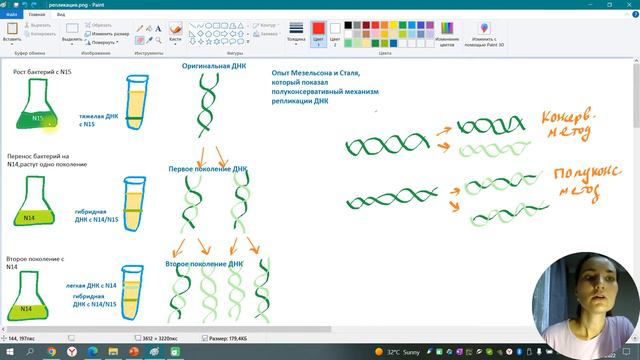Screen dimensions: 640x360
Task: Open File Explorer from the taskbar
Action: pos(113,351)
